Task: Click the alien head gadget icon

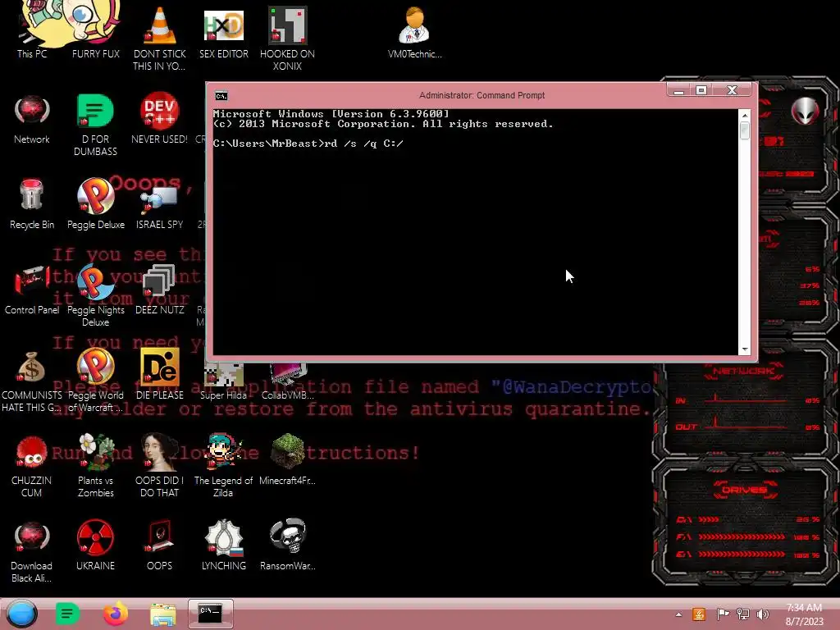Action: pyautogui.click(x=805, y=112)
